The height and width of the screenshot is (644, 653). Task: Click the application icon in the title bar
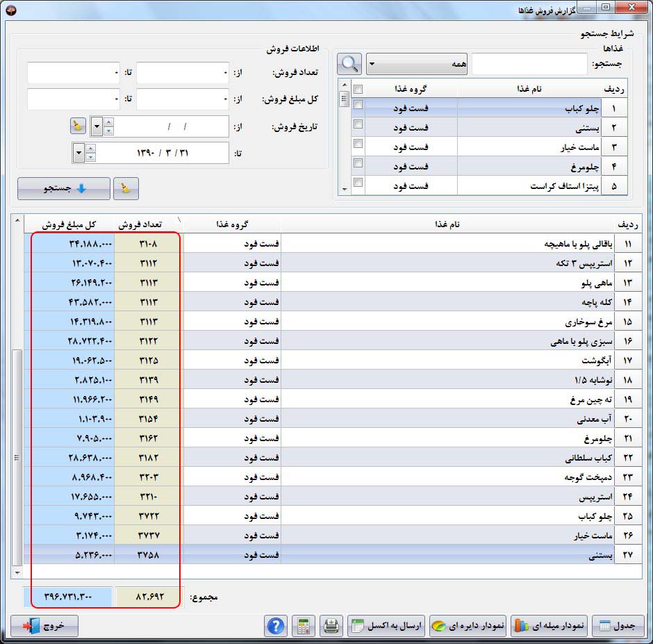tap(11, 10)
